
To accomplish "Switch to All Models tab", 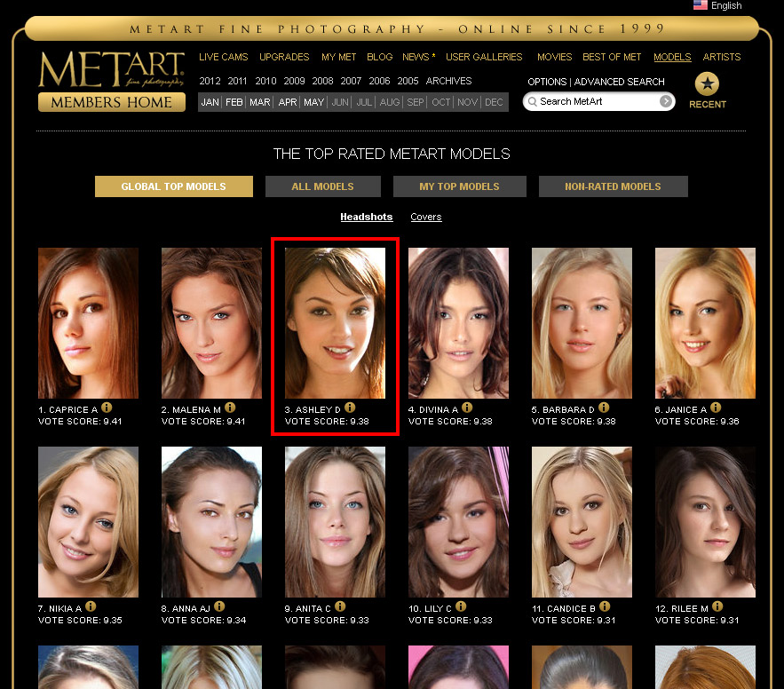I will (x=323, y=186).
